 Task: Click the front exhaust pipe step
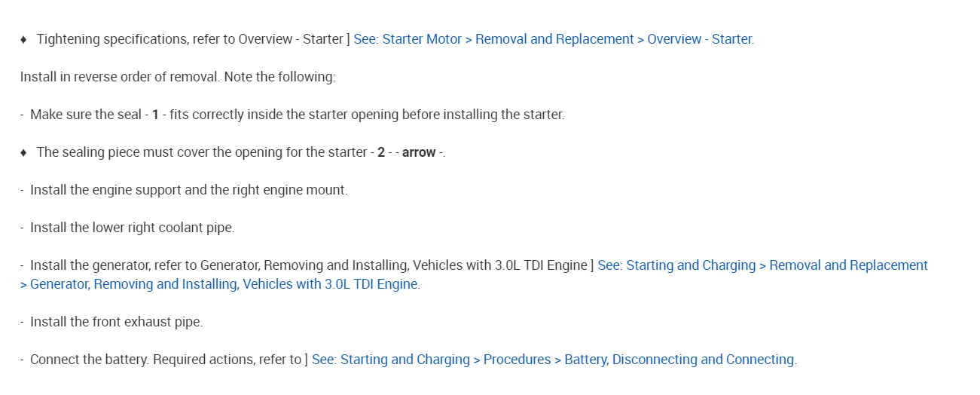coord(116,322)
